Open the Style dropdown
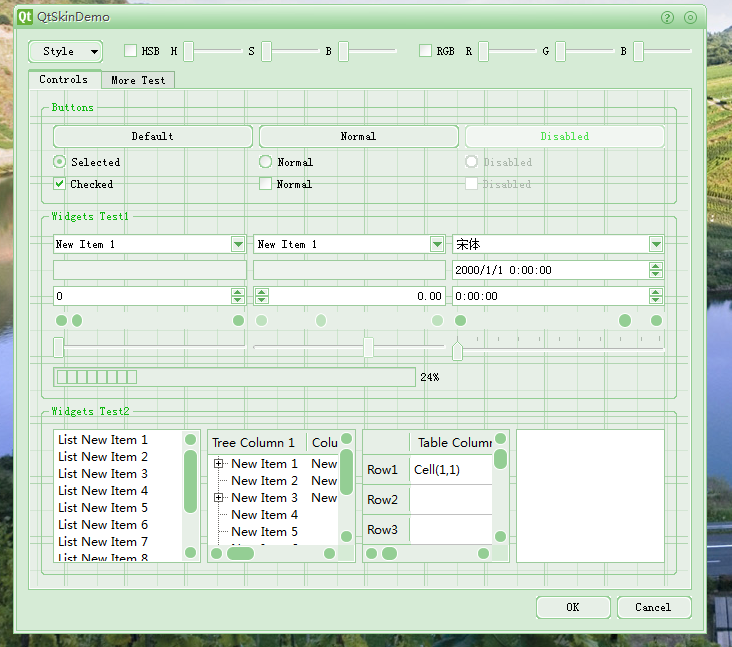This screenshot has width=732, height=647. (66, 51)
